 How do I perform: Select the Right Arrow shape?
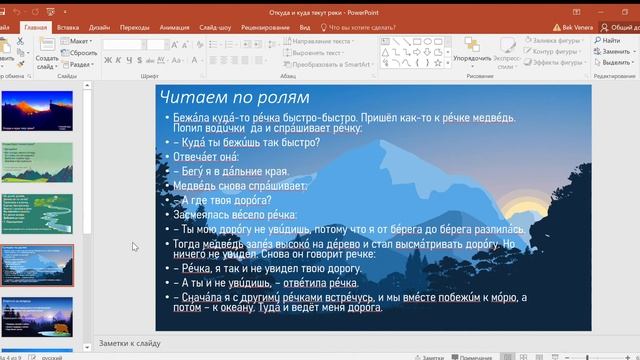click(417, 52)
